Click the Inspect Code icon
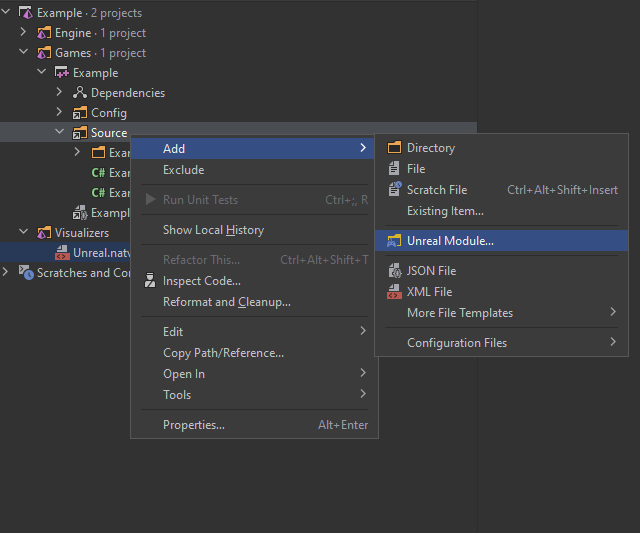 pyautogui.click(x=149, y=281)
